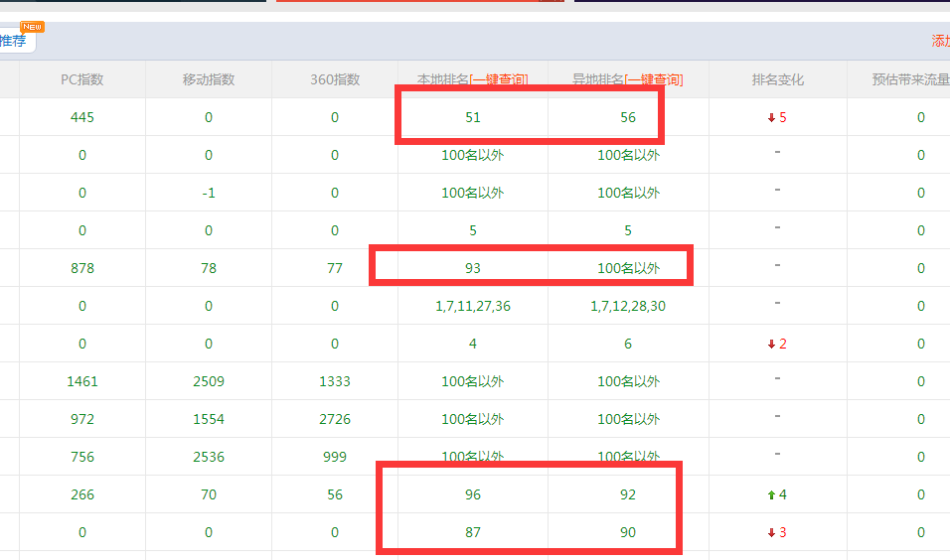Click the red down arrow beside 5
This screenshot has height=560, width=950.
point(770,118)
